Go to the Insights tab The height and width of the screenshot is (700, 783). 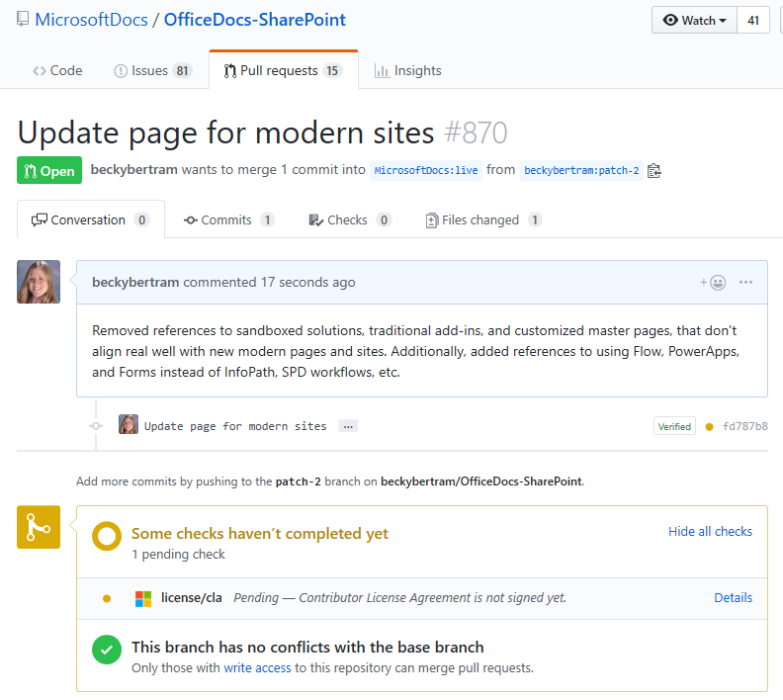click(x=407, y=70)
